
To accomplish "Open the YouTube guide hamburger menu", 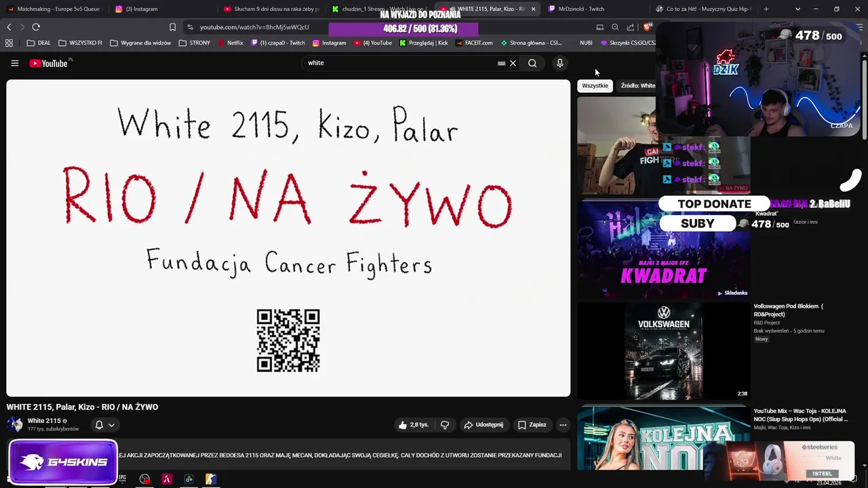I will pyautogui.click(x=14, y=63).
